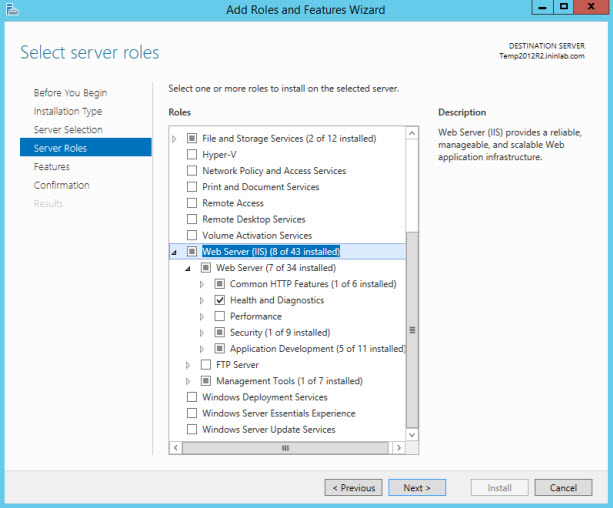Click the vertical scrollbar down arrow

(x=412, y=434)
